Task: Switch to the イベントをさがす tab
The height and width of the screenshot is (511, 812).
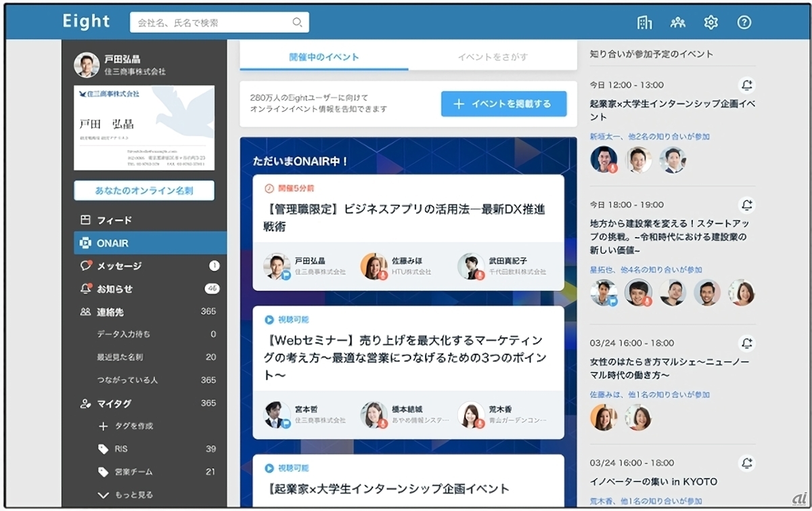Action: [x=493, y=57]
